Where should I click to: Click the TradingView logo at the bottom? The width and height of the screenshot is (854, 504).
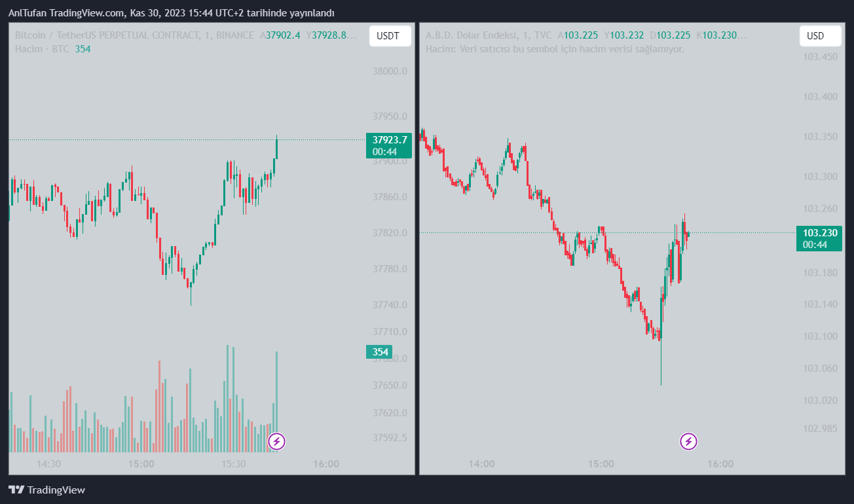[x=47, y=490]
